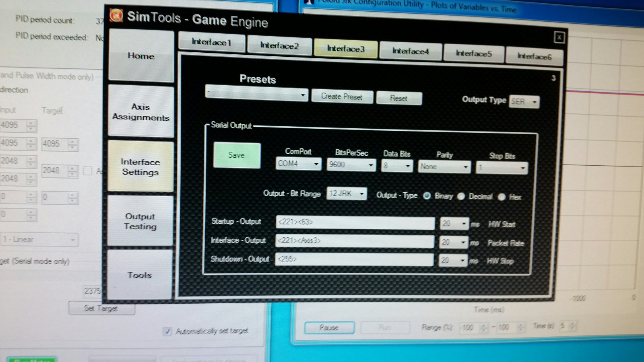The width and height of the screenshot is (644, 362).
Task: Adjust Time (s) stepper in plots window
Action: [573, 326]
